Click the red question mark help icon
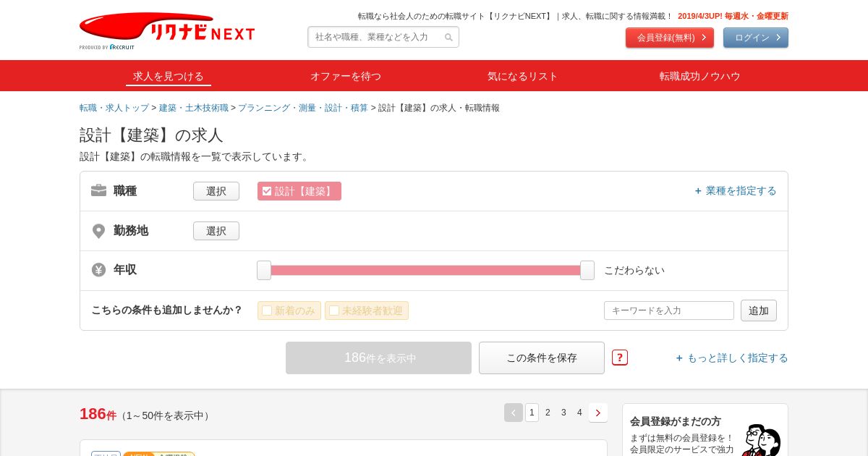 (620, 358)
